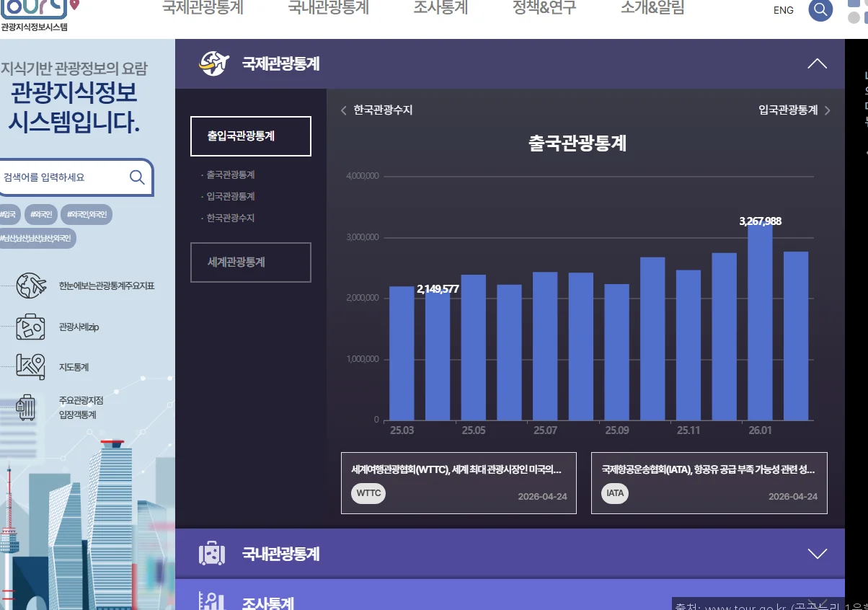Viewport: 868px width, 610px height.
Task: Click the IATA badge in the news card
Action: [614, 493]
